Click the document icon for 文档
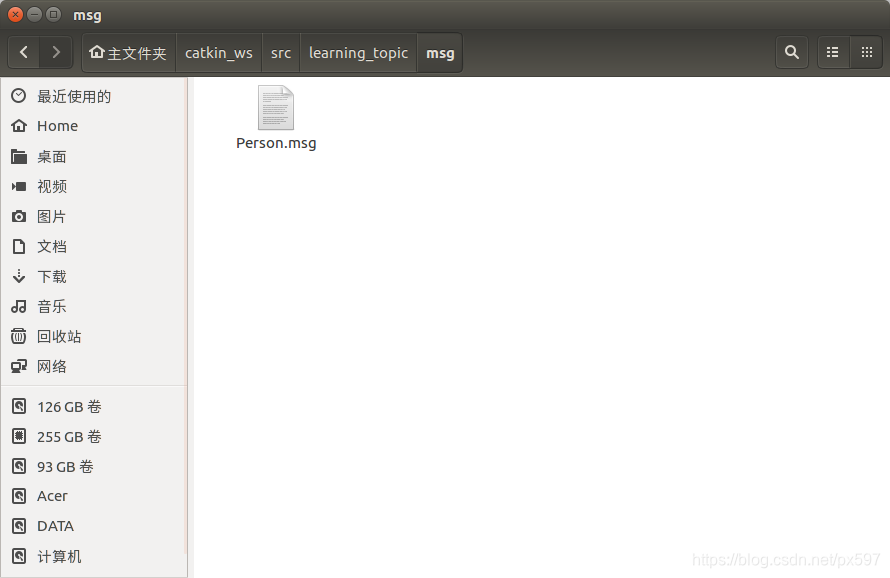Image resolution: width=890 pixels, height=578 pixels. click(19, 246)
